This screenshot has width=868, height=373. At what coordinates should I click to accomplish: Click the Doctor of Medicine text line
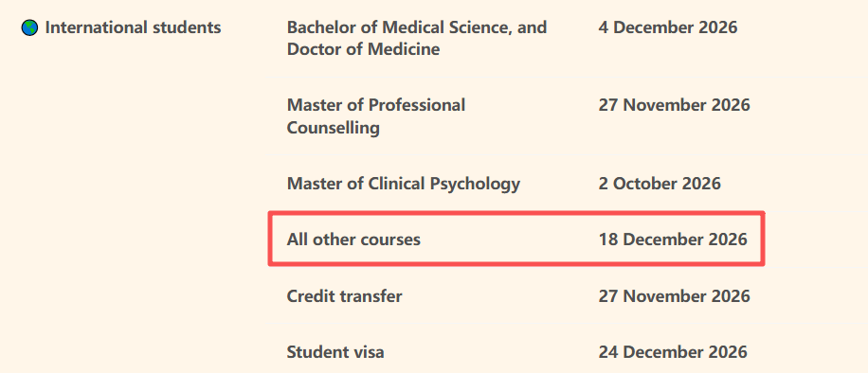363,49
